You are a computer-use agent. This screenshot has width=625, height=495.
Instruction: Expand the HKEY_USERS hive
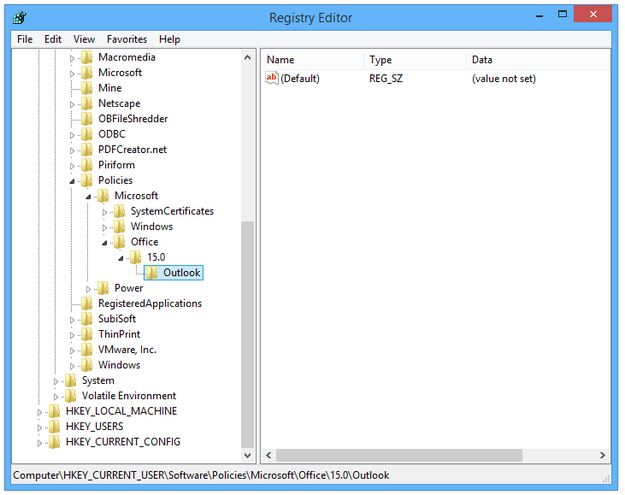(x=39, y=428)
